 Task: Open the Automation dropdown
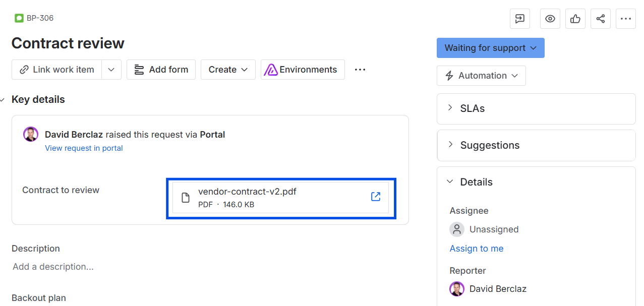[x=481, y=76]
